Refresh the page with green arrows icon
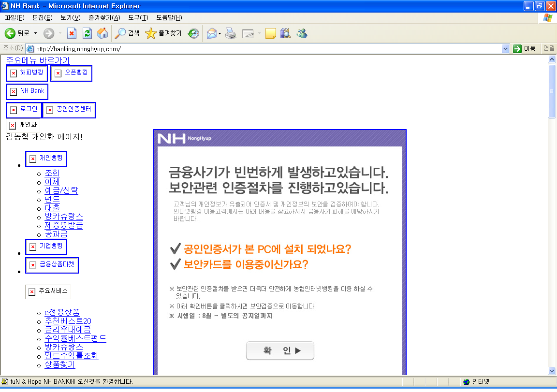The height and width of the screenshot is (392, 557). pos(87,33)
